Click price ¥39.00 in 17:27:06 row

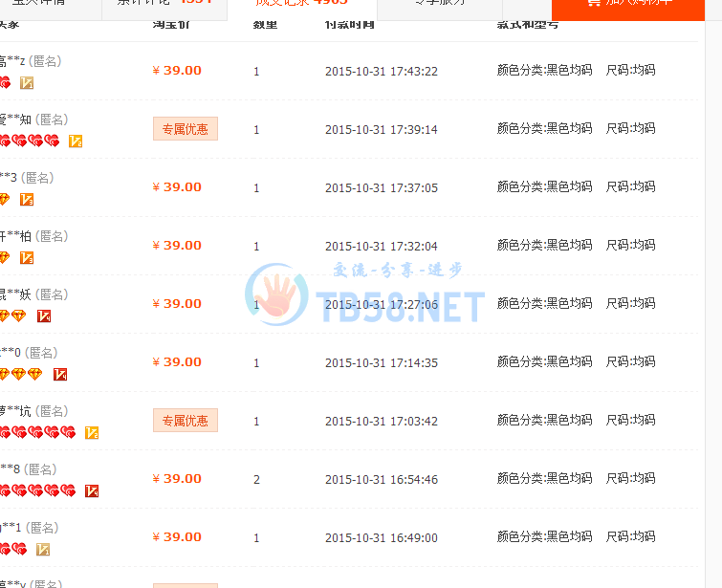[x=177, y=304]
